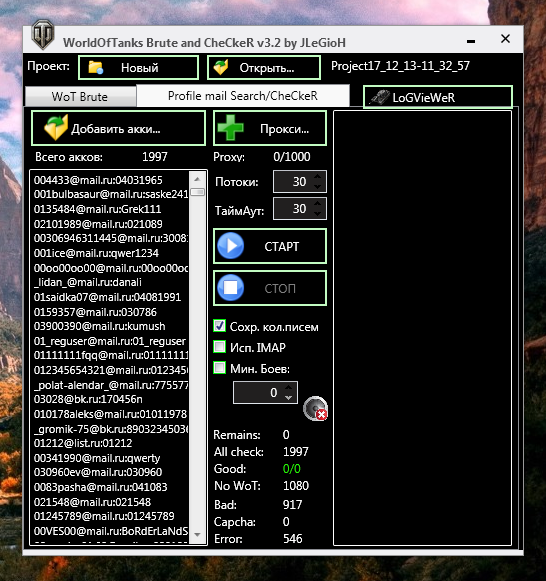Decrease the Потоки value with down arrow

click(x=317, y=186)
